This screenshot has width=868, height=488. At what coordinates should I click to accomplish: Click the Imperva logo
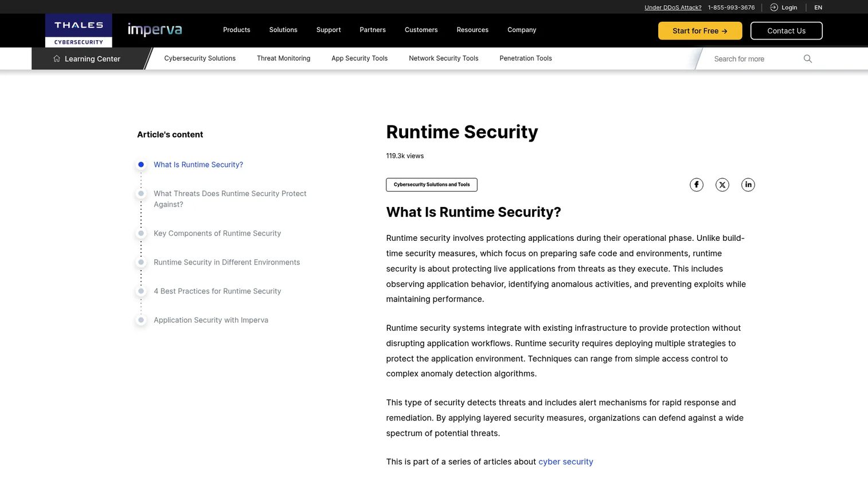[155, 30]
